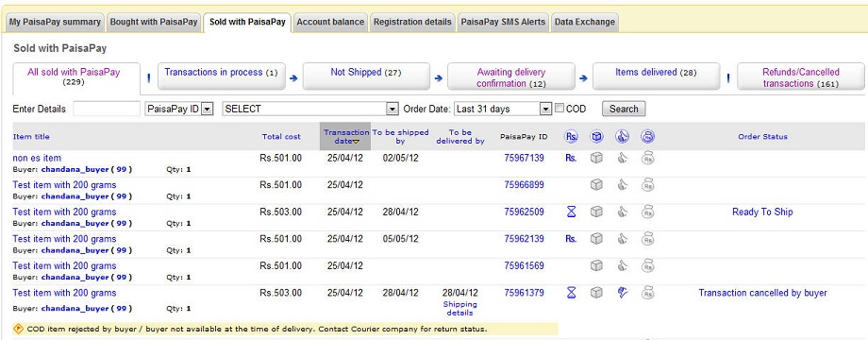Screen dimensions: 868x340
Task: Open chandana_buyer link in 'non es item' row
Action: point(75,169)
